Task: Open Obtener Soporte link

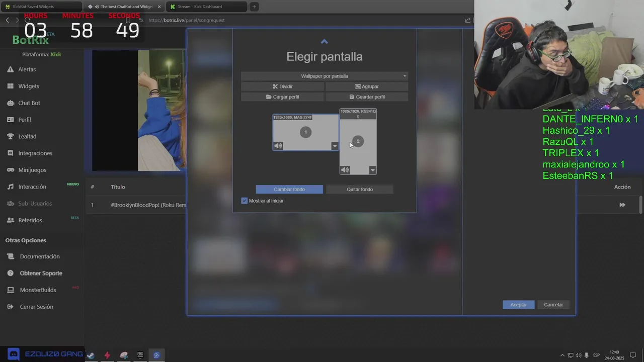Action: (41, 273)
